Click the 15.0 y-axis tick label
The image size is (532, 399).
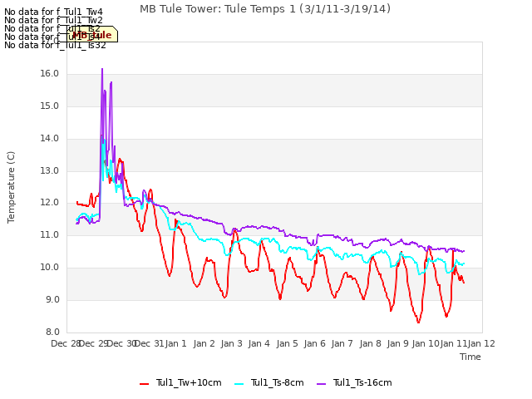pyautogui.click(x=50, y=106)
